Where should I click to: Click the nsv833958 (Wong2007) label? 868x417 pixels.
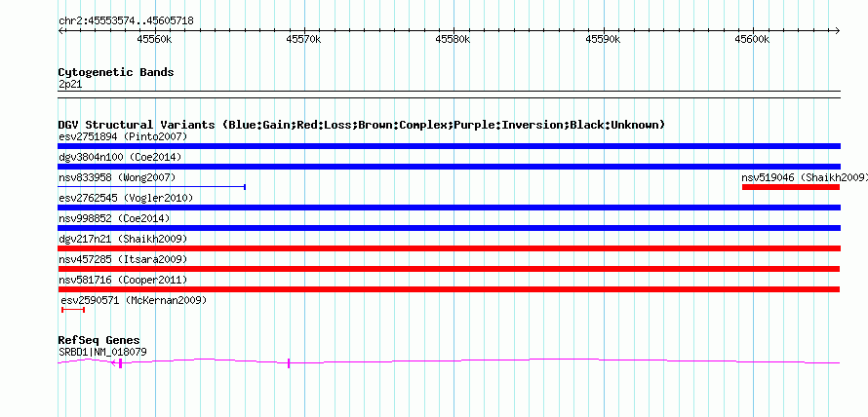(x=117, y=177)
